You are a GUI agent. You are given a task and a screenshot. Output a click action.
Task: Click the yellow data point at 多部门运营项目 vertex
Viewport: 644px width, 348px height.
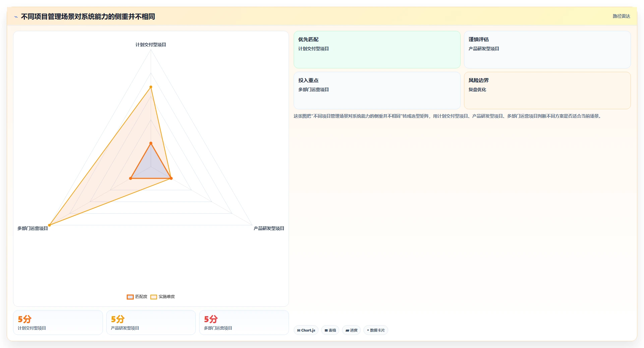(x=49, y=225)
